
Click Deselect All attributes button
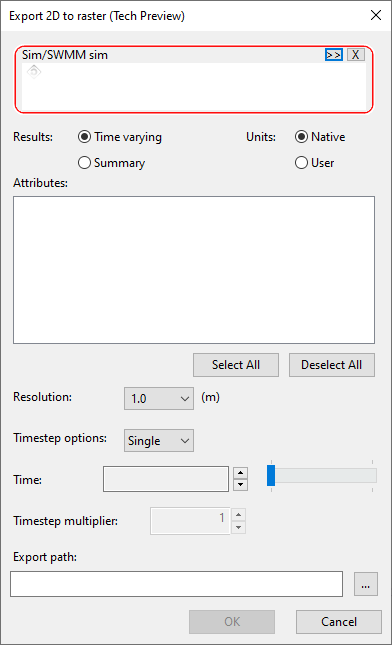[332, 365]
